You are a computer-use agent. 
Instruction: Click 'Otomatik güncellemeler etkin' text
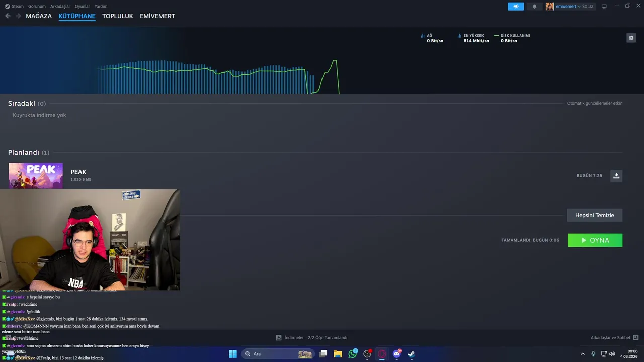tap(595, 103)
